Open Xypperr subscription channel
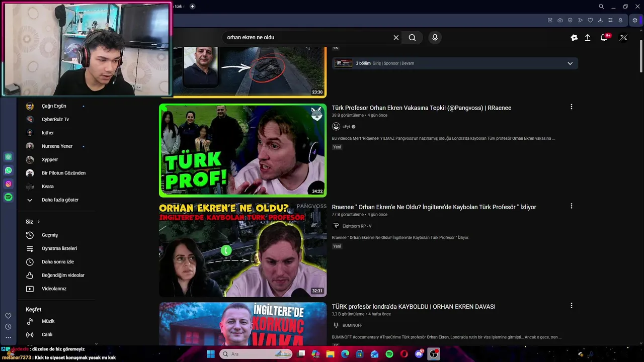Image resolution: width=644 pixels, height=362 pixels. point(50,159)
